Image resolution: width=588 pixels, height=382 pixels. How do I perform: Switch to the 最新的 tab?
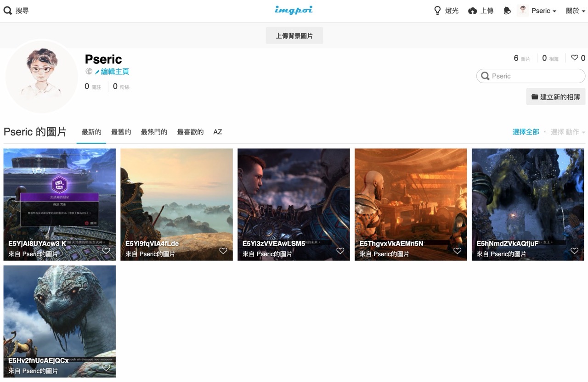pos(91,132)
